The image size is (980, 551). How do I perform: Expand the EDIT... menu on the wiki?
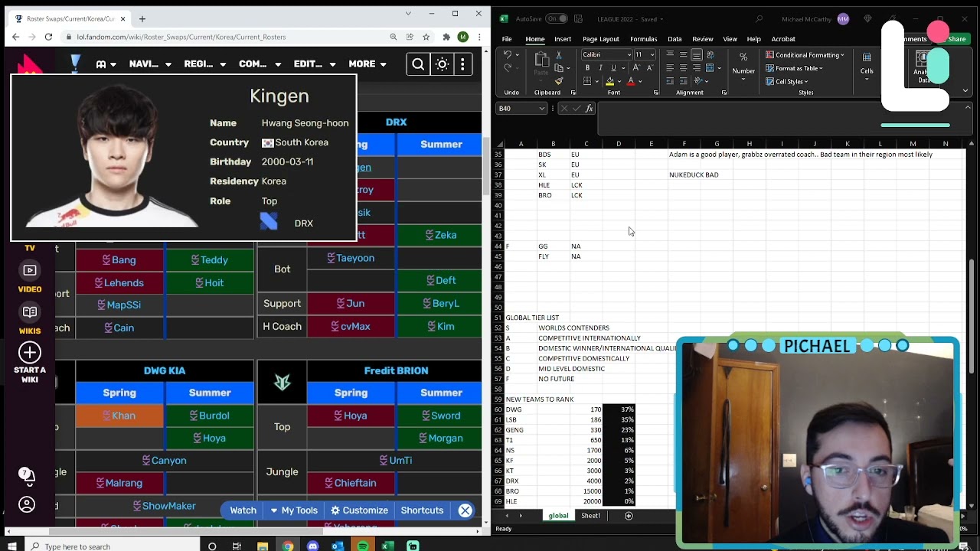314,64
